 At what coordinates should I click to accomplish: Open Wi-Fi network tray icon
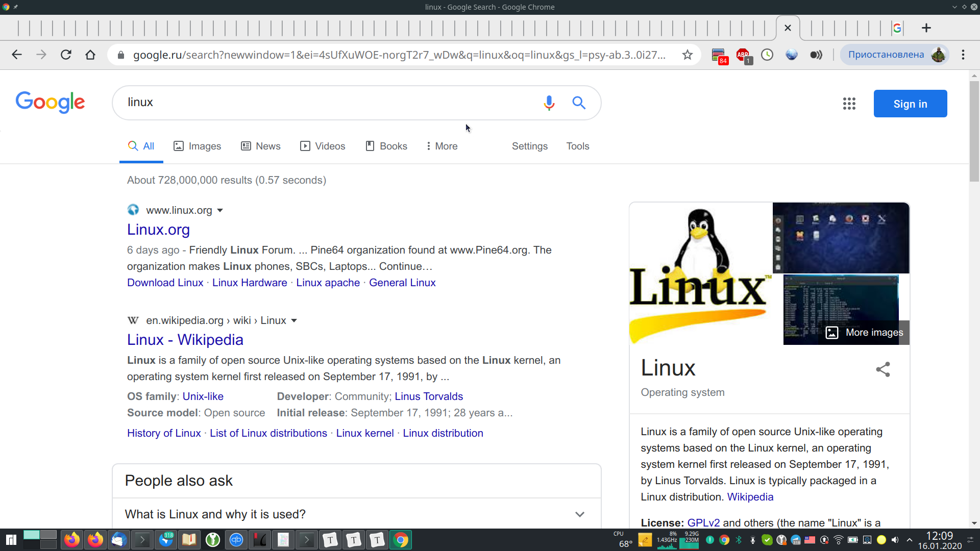tap(839, 540)
